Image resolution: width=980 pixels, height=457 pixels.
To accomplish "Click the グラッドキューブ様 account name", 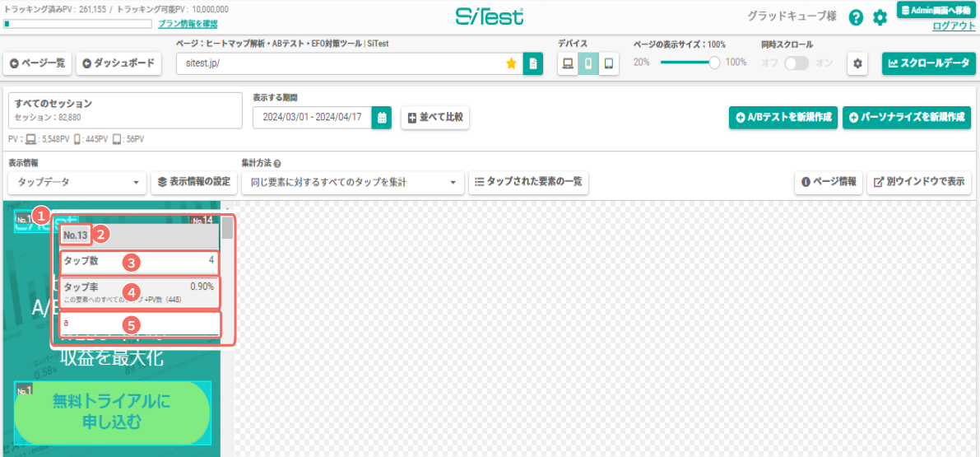I will click(792, 16).
